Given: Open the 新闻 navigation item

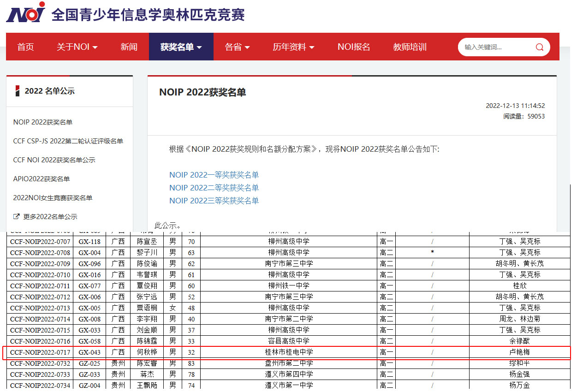Looking at the screenshot, I should [129, 47].
